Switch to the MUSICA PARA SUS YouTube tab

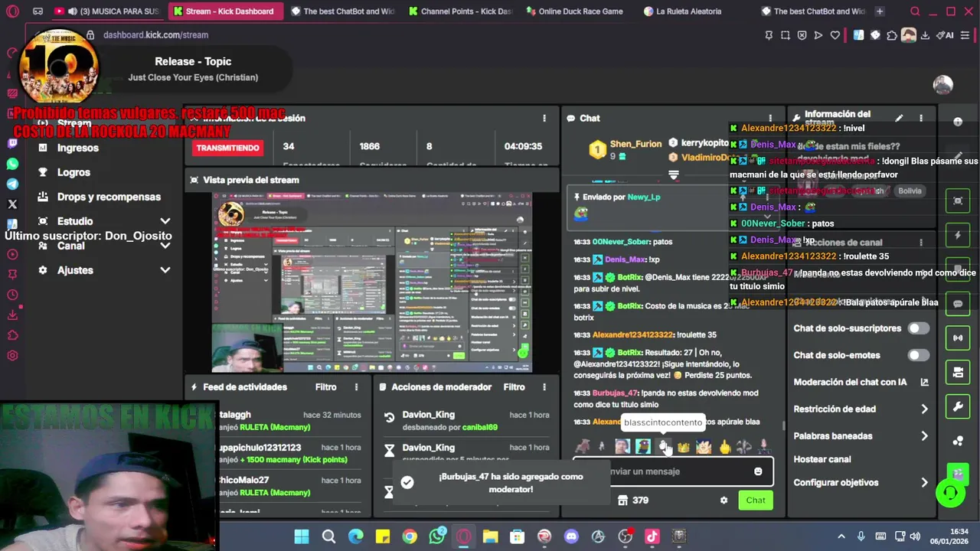click(x=106, y=11)
